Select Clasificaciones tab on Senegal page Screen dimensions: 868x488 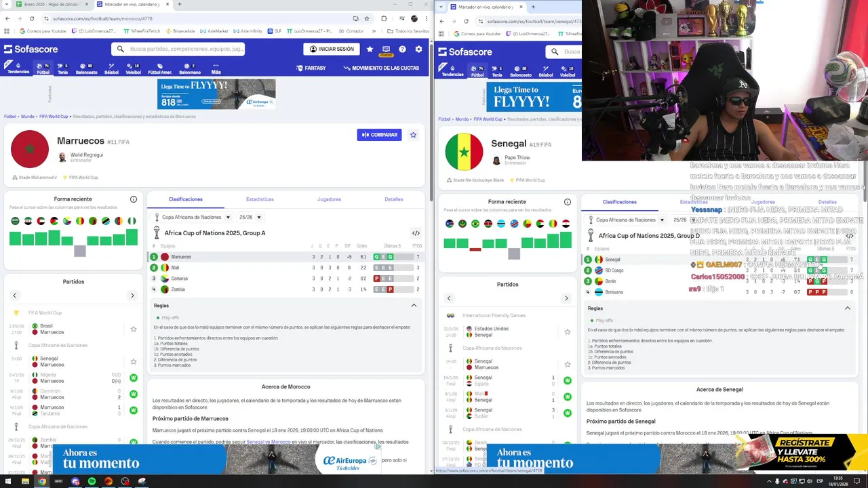[x=620, y=202]
